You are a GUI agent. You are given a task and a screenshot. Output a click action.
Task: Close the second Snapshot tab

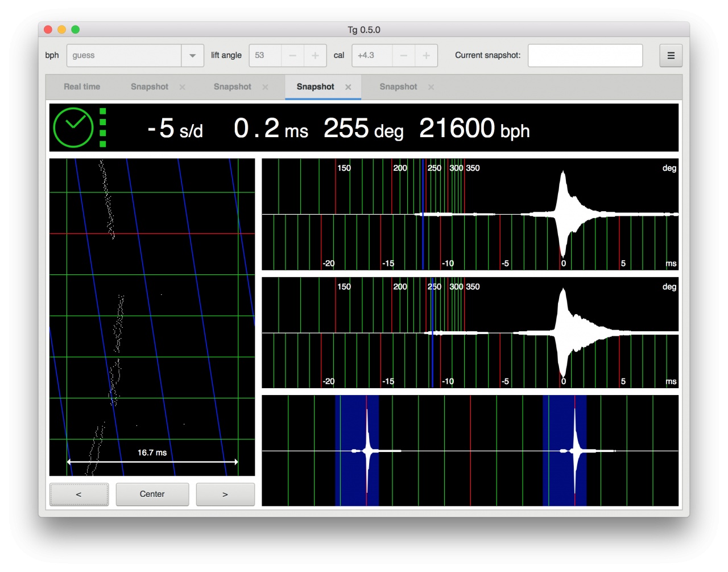point(265,87)
